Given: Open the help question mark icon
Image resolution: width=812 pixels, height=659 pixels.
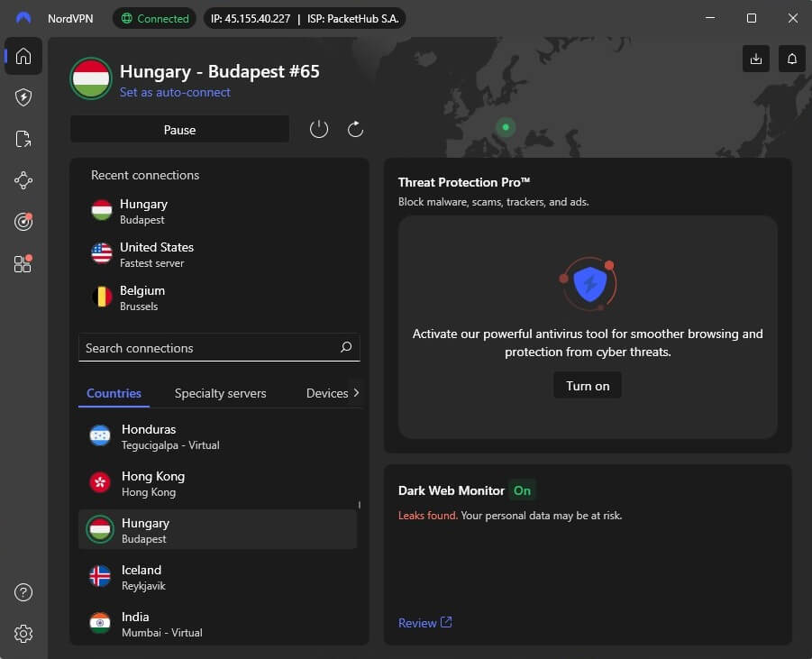Looking at the screenshot, I should (23, 591).
